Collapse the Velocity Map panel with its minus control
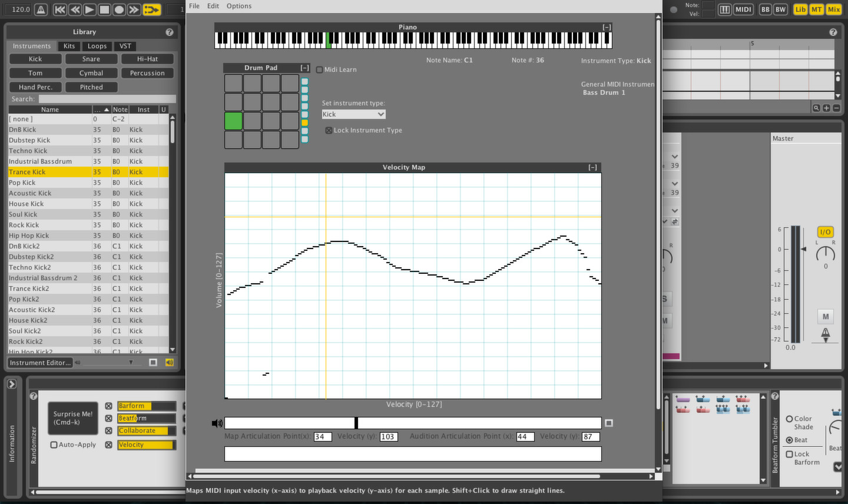This screenshot has width=848, height=504. click(x=593, y=167)
